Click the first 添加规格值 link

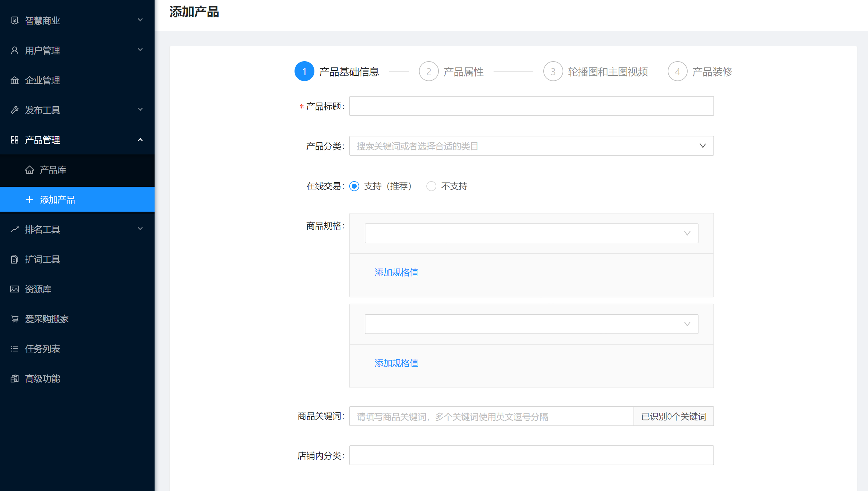397,273
